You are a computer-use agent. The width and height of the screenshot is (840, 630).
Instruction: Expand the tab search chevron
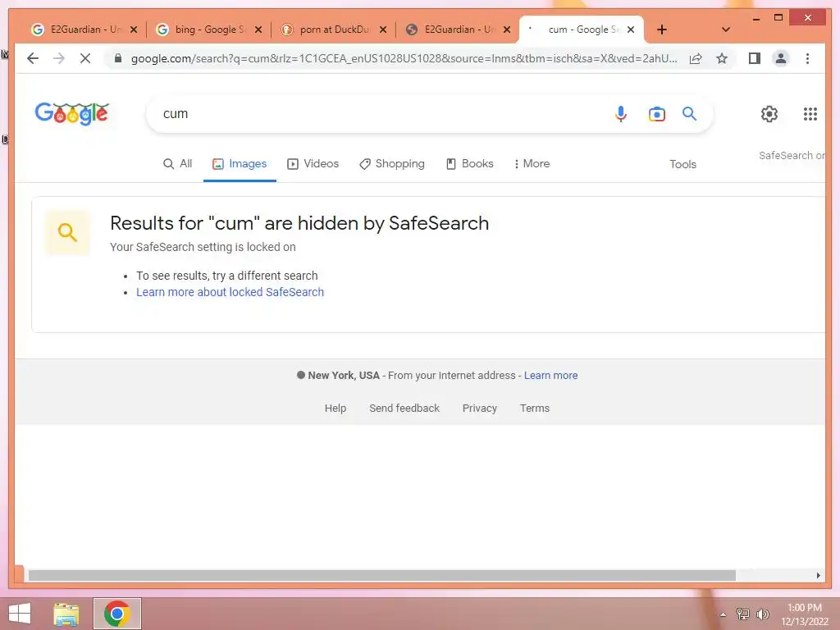pos(726,30)
